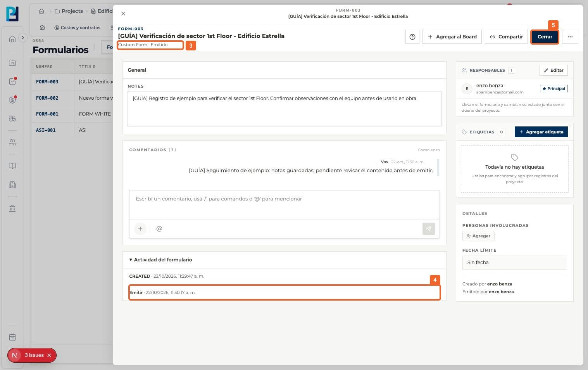Click the General section header

coord(285,70)
